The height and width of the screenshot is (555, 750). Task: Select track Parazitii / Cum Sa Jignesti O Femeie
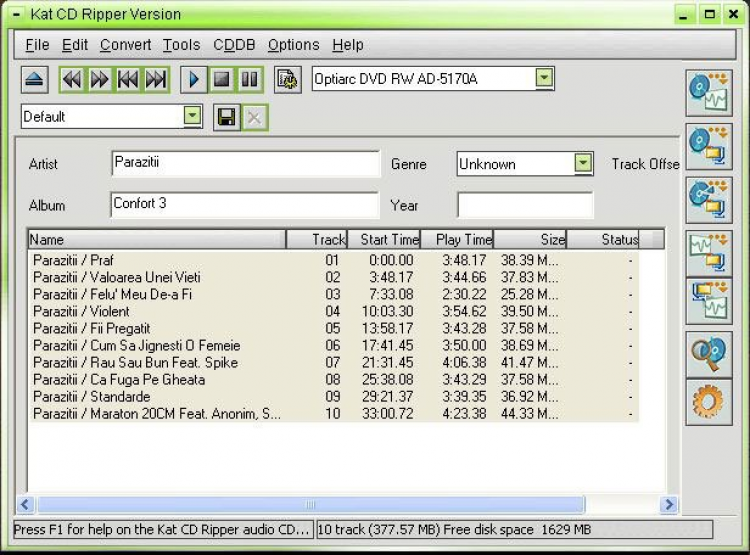click(x=333, y=345)
